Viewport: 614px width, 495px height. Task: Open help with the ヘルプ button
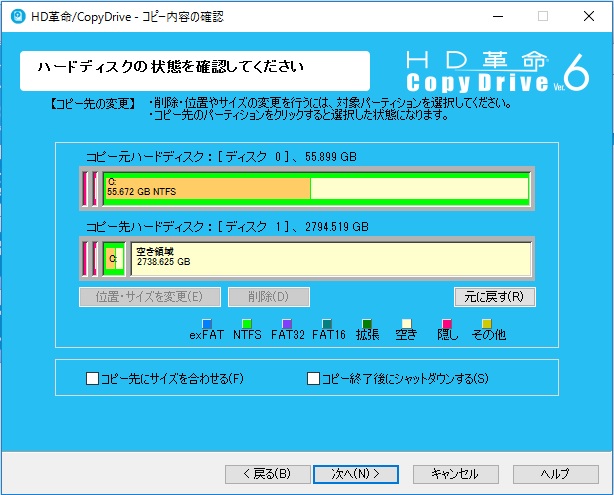pyautogui.click(x=556, y=474)
